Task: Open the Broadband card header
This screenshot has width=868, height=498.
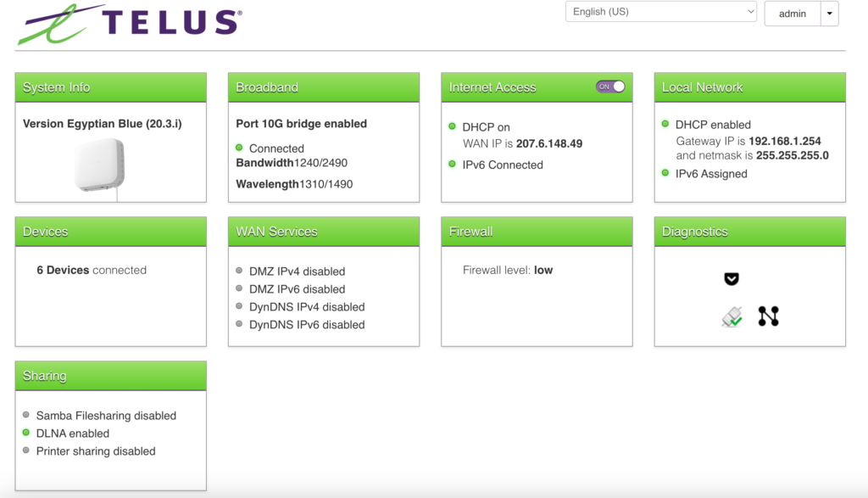Action: (323, 87)
